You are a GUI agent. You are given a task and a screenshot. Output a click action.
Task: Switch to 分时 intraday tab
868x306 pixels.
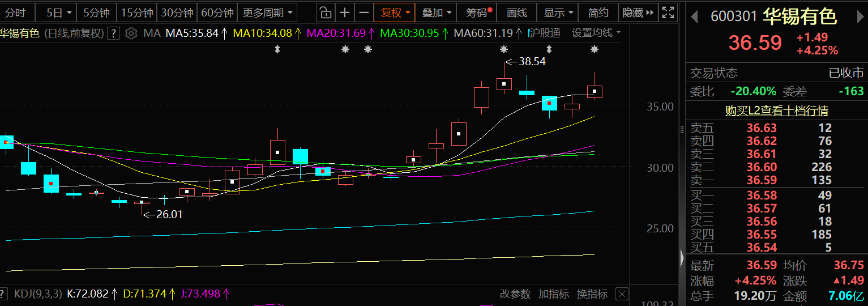click(x=16, y=12)
